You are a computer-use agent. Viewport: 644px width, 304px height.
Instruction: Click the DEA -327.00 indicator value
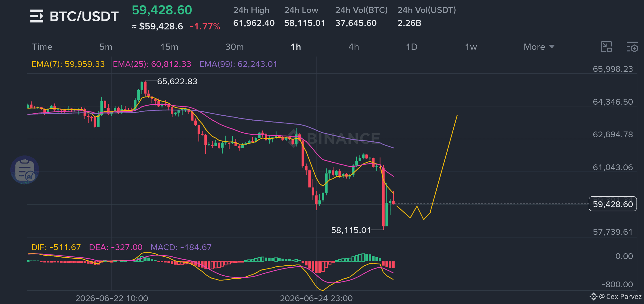(x=116, y=247)
